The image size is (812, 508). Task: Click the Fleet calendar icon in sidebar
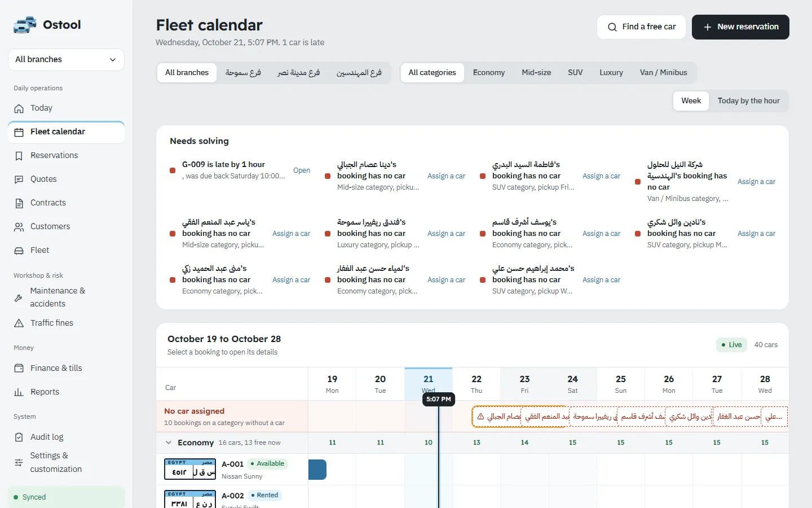(x=19, y=132)
